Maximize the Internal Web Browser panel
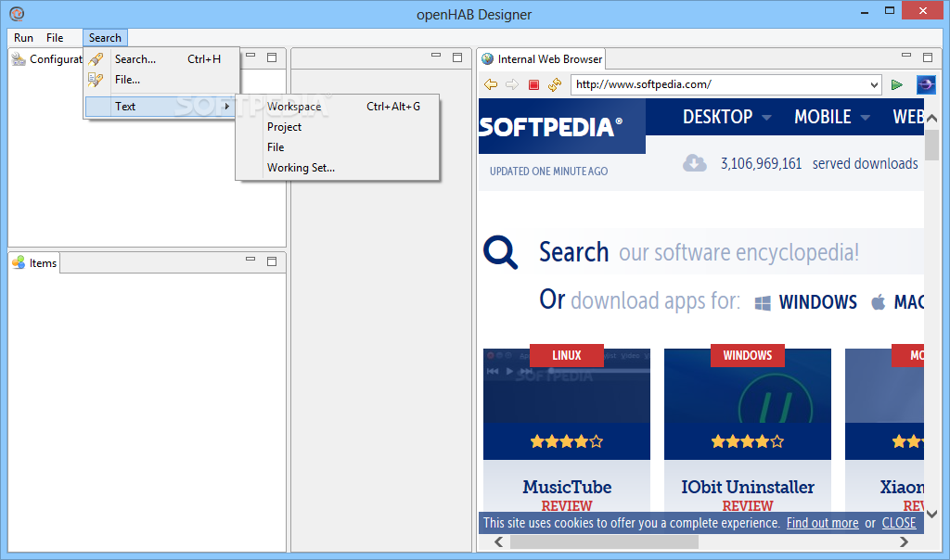 (x=928, y=57)
